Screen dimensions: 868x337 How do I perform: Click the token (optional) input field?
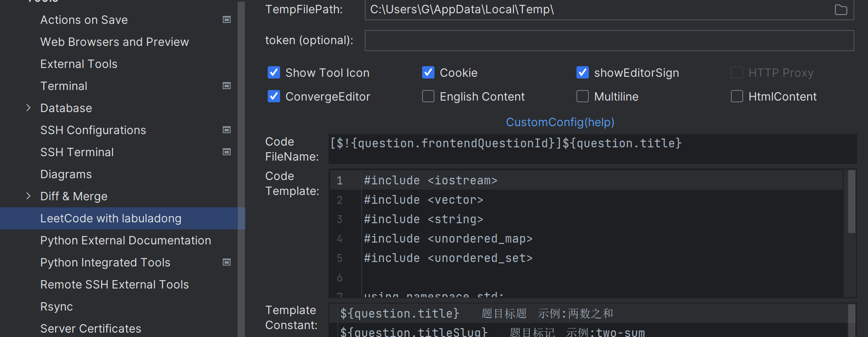pyautogui.click(x=609, y=41)
